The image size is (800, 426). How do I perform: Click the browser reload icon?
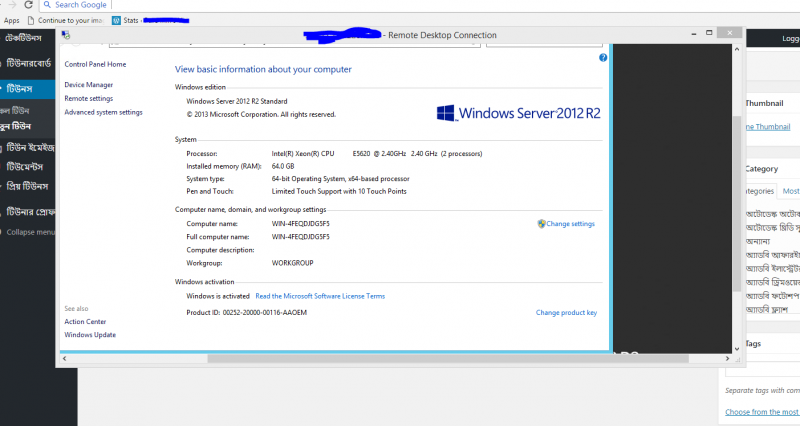(x=29, y=5)
